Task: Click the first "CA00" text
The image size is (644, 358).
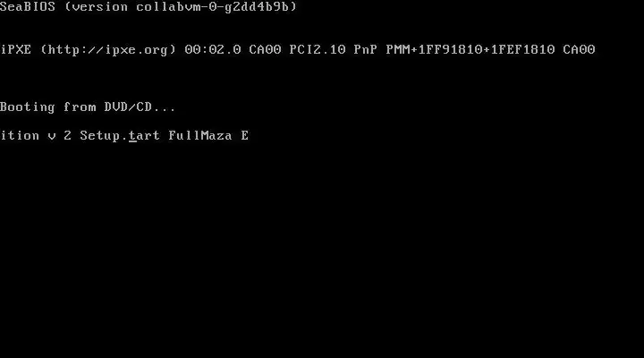Action: 265,49
